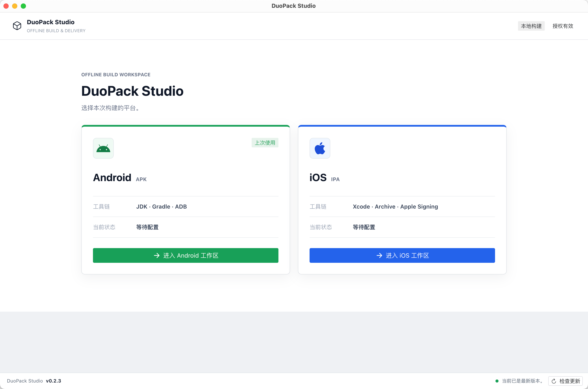Click the green status dot in footer
The image size is (588, 389).
click(x=497, y=381)
